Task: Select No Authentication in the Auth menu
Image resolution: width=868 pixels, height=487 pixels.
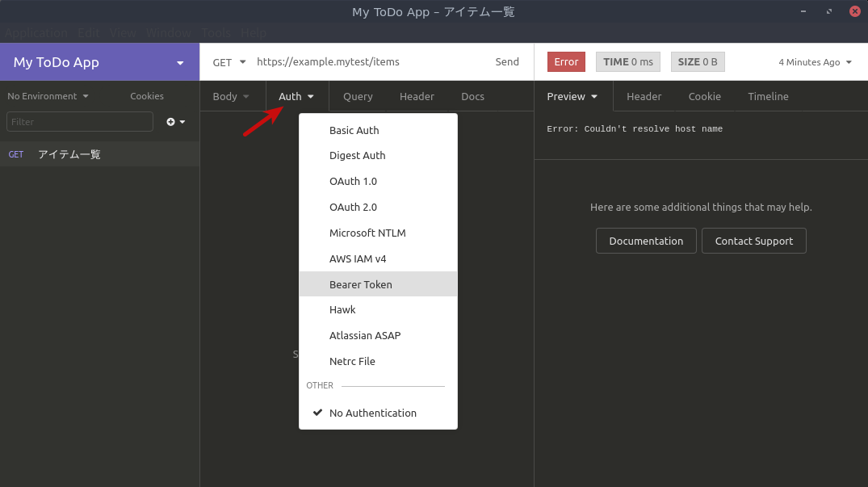Action: coord(372,413)
